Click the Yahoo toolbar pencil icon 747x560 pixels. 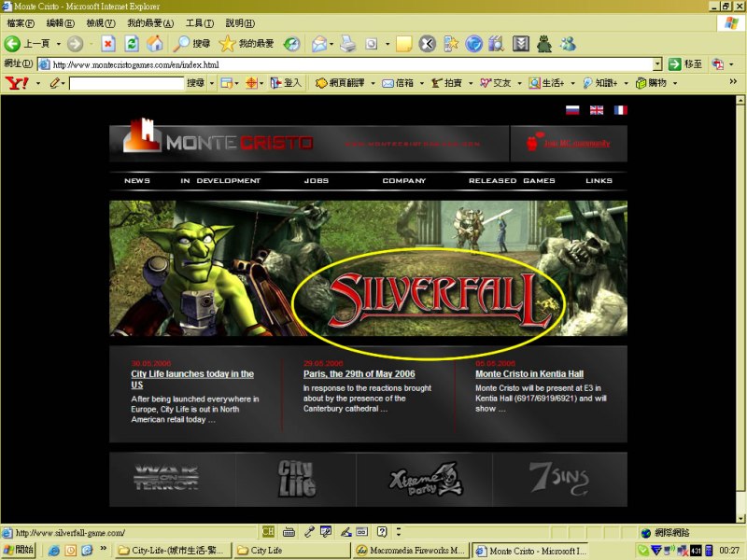[55, 83]
